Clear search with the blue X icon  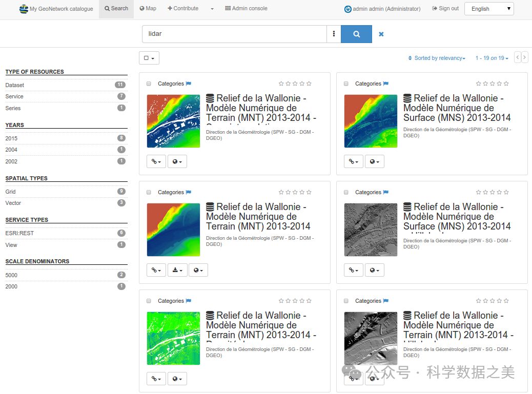(x=381, y=34)
